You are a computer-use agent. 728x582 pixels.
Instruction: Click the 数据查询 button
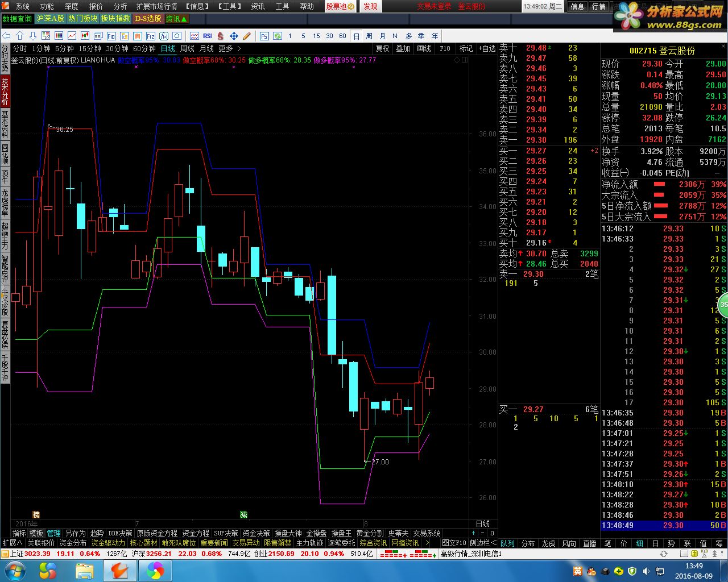click(x=17, y=19)
